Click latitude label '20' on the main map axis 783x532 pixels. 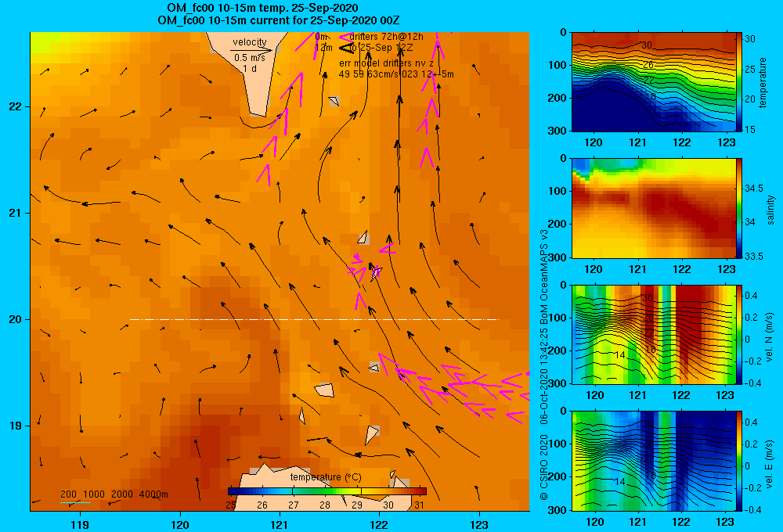(x=15, y=319)
